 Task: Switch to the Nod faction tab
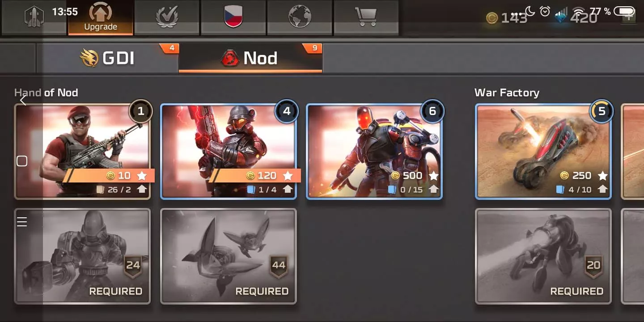(250, 58)
